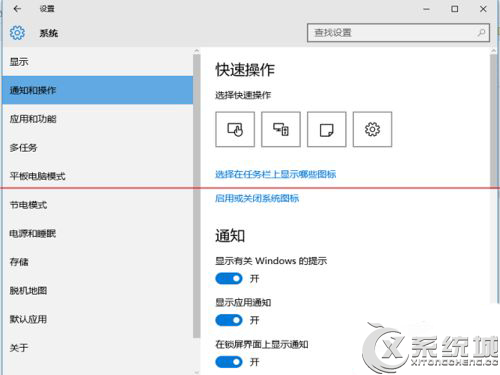Click the search magnifier icon
The width and height of the screenshot is (500, 375).
pyautogui.click(x=481, y=33)
